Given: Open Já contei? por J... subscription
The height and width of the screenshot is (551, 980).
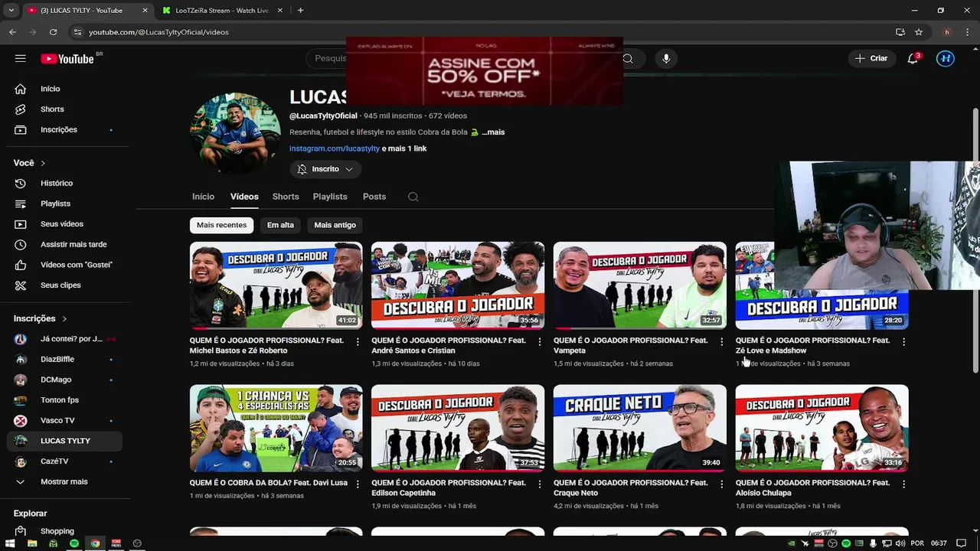Looking at the screenshot, I should 65,339.
